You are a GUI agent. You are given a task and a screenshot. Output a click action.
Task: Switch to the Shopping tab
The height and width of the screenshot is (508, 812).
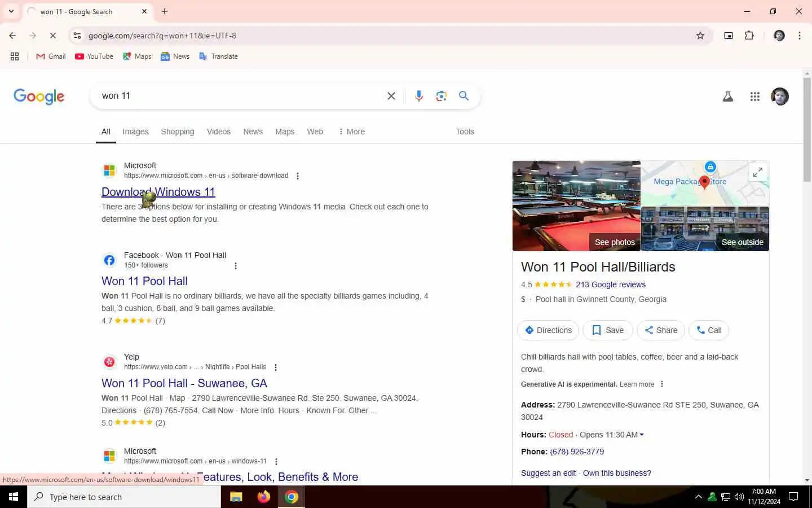point(178,132)
